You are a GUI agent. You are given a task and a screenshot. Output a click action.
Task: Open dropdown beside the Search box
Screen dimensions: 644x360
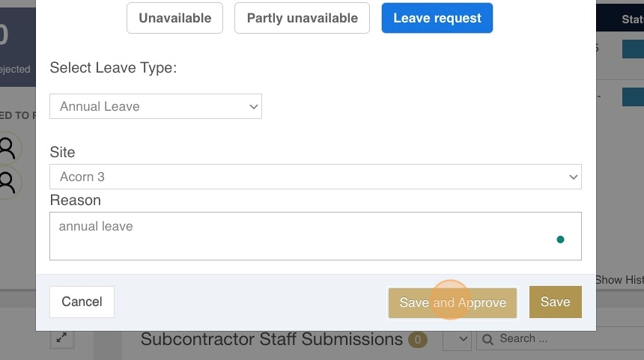click(x=457, y=340)
